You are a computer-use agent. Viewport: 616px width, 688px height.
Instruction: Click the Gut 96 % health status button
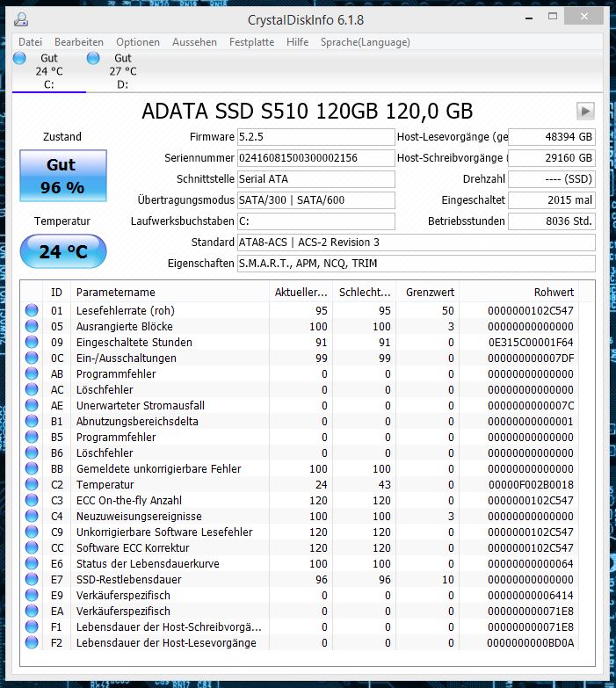(63, 176)
